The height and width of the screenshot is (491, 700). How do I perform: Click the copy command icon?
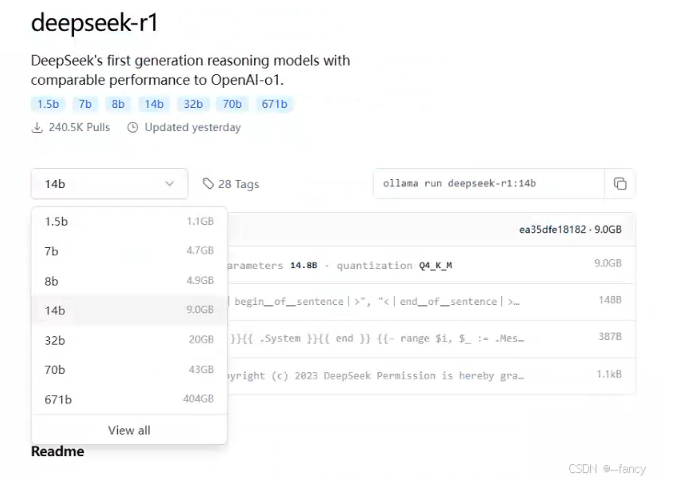[620, 184]
